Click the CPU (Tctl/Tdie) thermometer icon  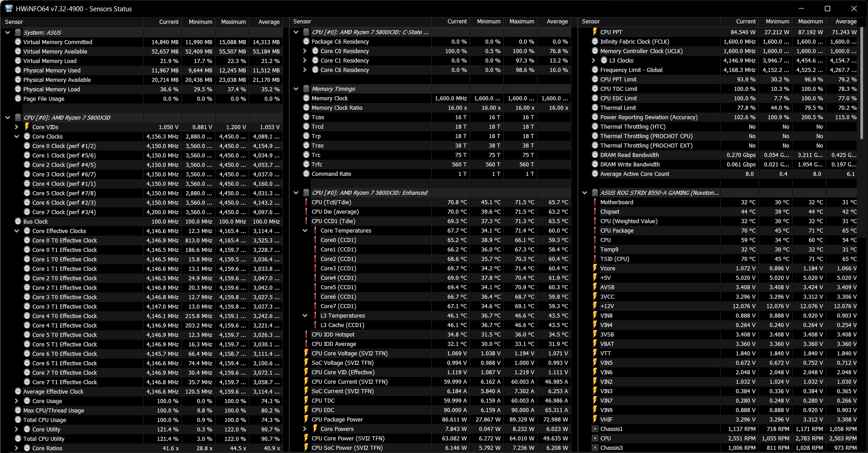[306, 202]
